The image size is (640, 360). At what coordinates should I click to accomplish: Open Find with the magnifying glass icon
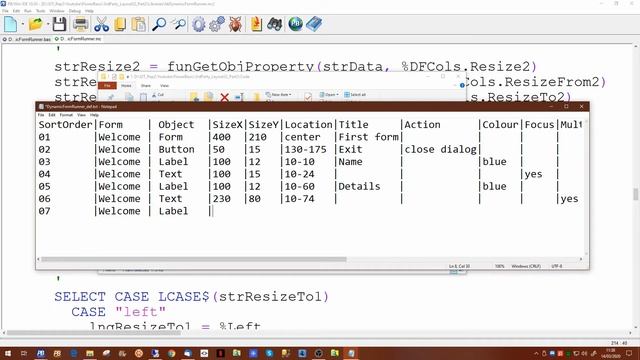pyautogui.click(x=159, y=24)
